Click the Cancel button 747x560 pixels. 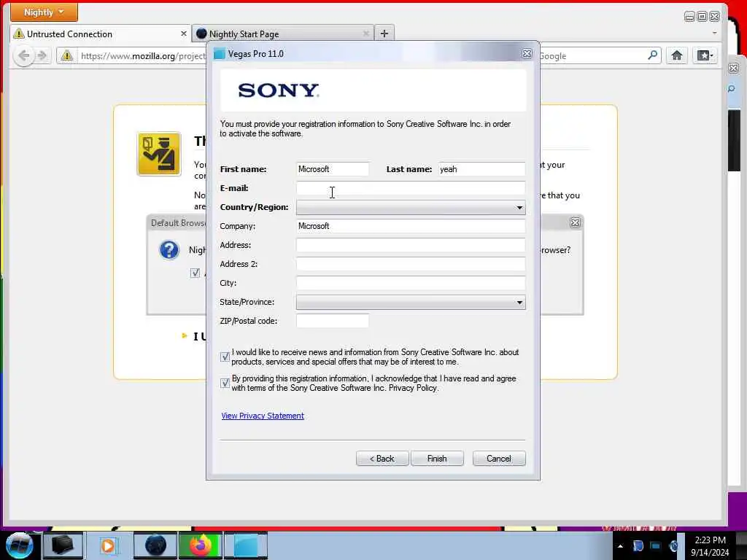click(499, 459)
